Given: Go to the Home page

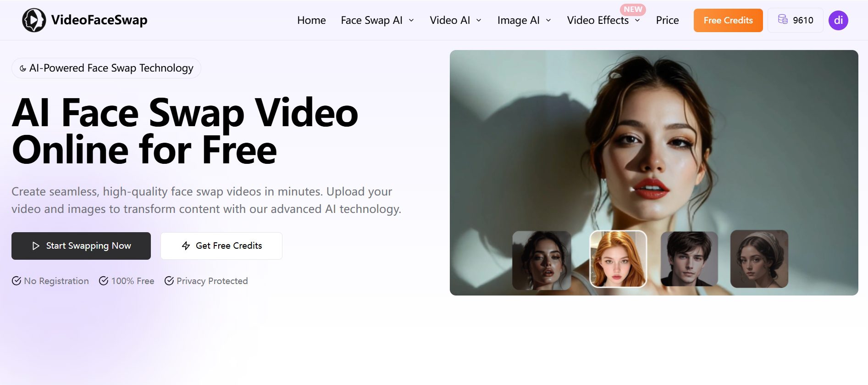Looking at the screenshot, I should 311,20.
